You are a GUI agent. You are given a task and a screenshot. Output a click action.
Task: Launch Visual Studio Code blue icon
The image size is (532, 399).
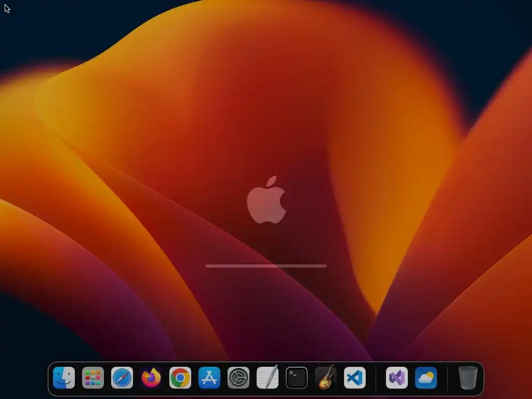click(355, 378)
